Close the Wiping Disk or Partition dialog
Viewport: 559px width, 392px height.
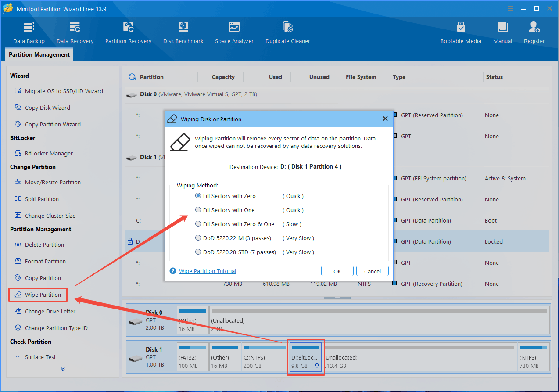[385, 119]
